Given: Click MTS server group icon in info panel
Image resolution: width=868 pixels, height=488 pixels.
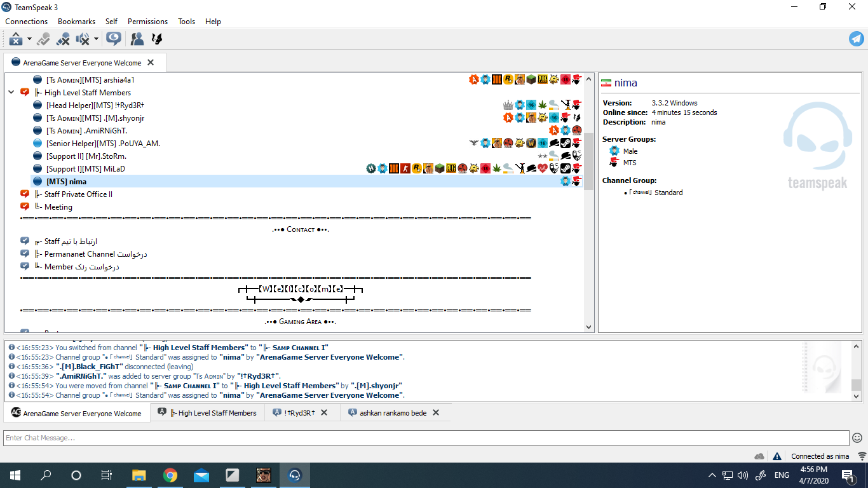Looking at the screenshot, I should 614,163.
